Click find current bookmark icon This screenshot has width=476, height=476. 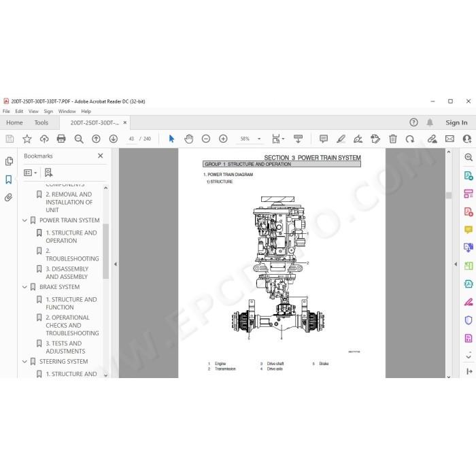coord(48,173)
